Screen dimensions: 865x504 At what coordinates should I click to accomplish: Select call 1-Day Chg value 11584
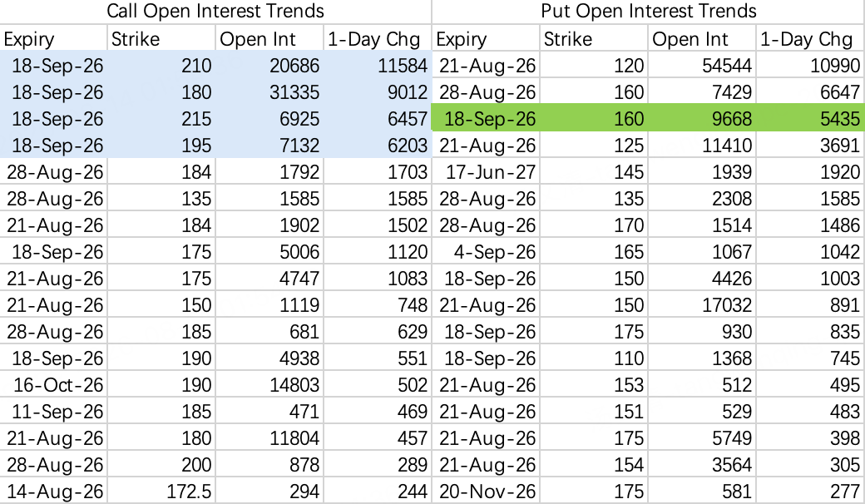(378, 65)
